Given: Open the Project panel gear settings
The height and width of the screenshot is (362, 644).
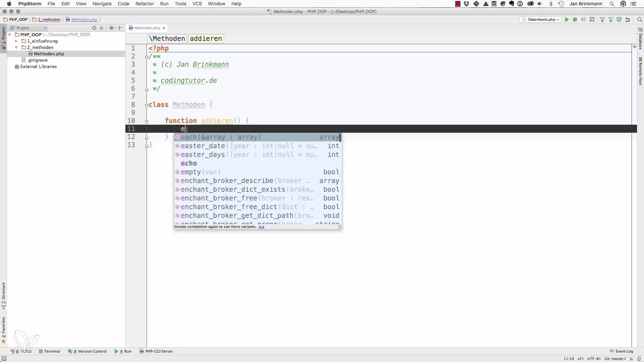Looking at the screenshot, I should click(112, 28).
